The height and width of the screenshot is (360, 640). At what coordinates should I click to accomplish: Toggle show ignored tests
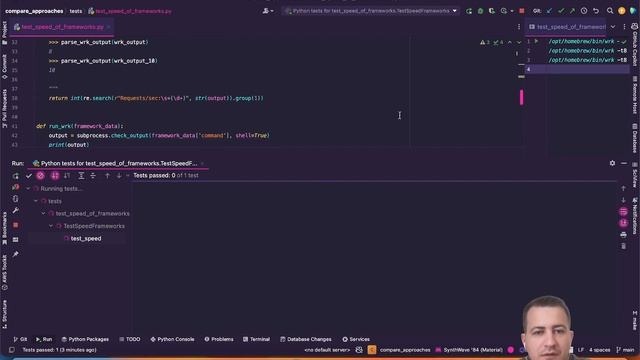40,176
